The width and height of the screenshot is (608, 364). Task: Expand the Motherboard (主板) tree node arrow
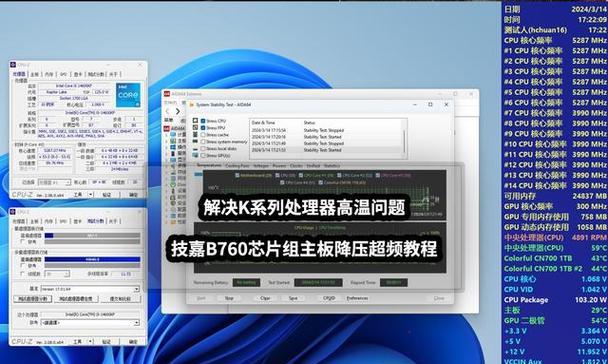coord(167,141)
